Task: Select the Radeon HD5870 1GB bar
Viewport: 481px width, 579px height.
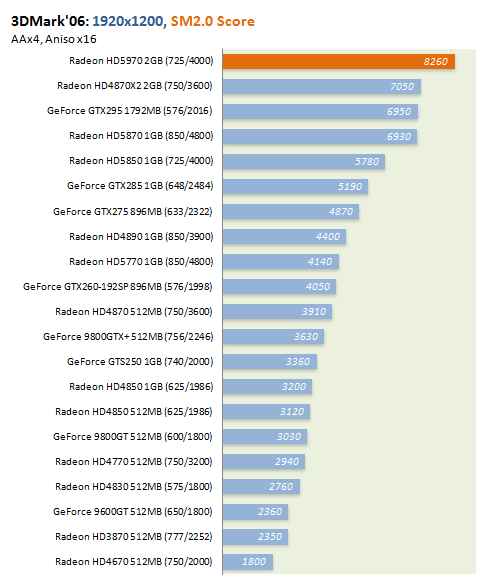Action: pos(320,136)
